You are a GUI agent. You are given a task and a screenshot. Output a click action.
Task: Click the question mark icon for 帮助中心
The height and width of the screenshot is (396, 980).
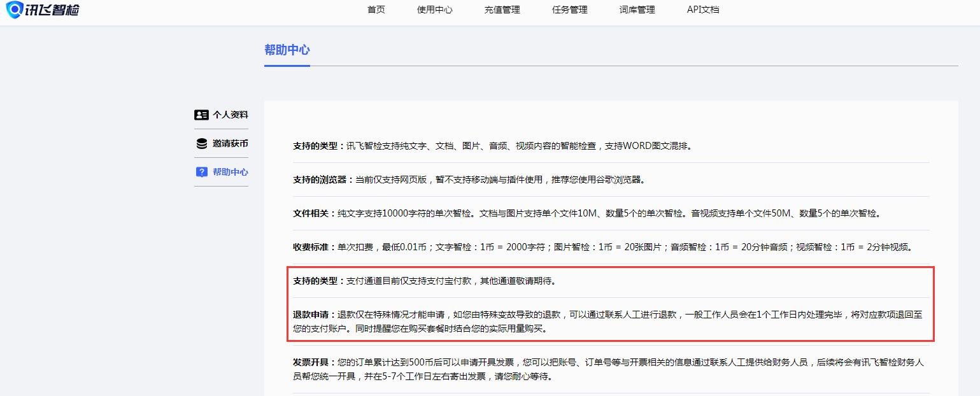click(201, 172)
